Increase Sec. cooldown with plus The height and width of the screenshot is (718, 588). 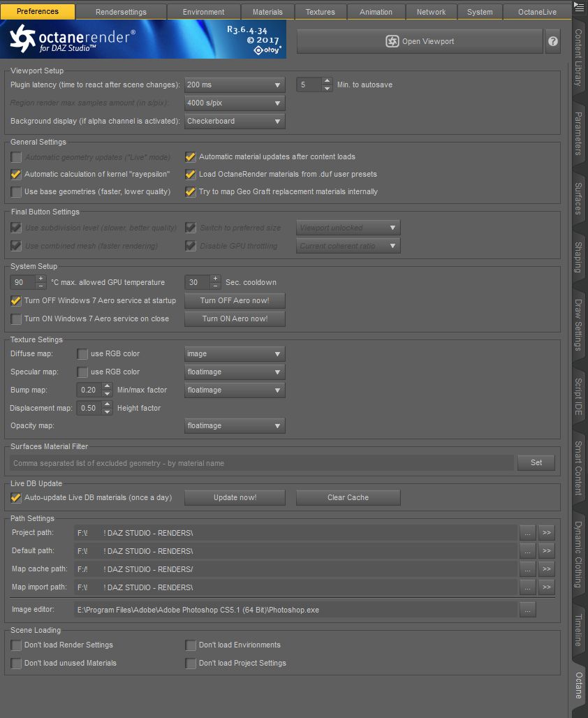coord(215,279)
